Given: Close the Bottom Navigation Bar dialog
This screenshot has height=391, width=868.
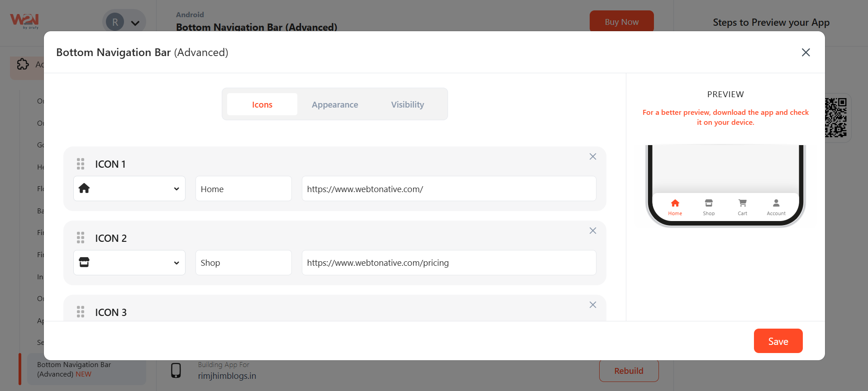Looking at the screenshot, I should (806, 52).
